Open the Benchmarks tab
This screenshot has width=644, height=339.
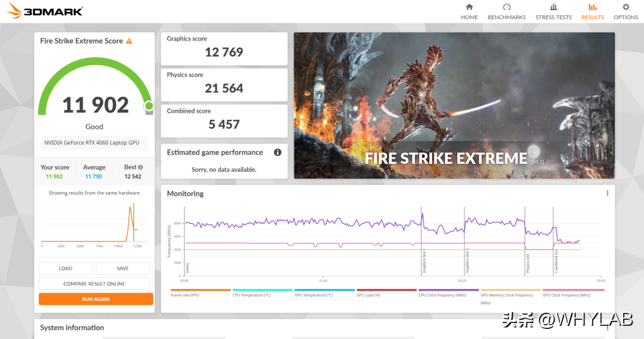click(x=506, y=11)
